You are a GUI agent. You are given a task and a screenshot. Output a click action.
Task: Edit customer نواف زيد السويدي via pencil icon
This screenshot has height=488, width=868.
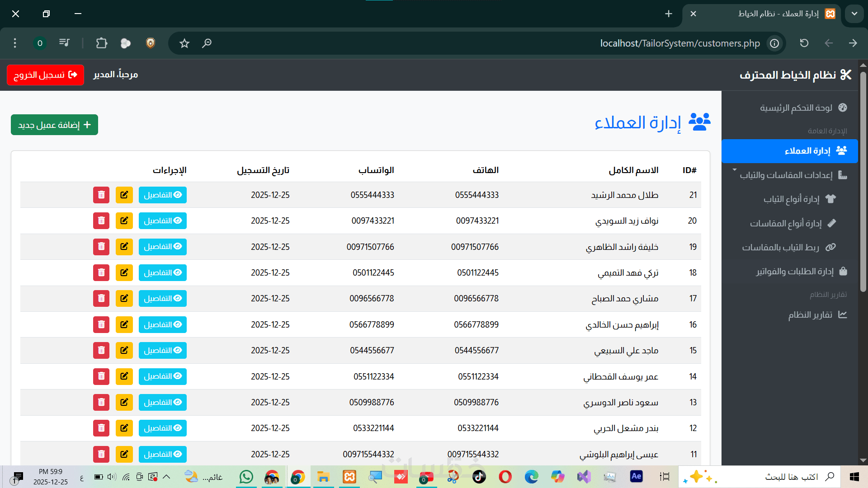pyautogui.click(x=124, y=221)
